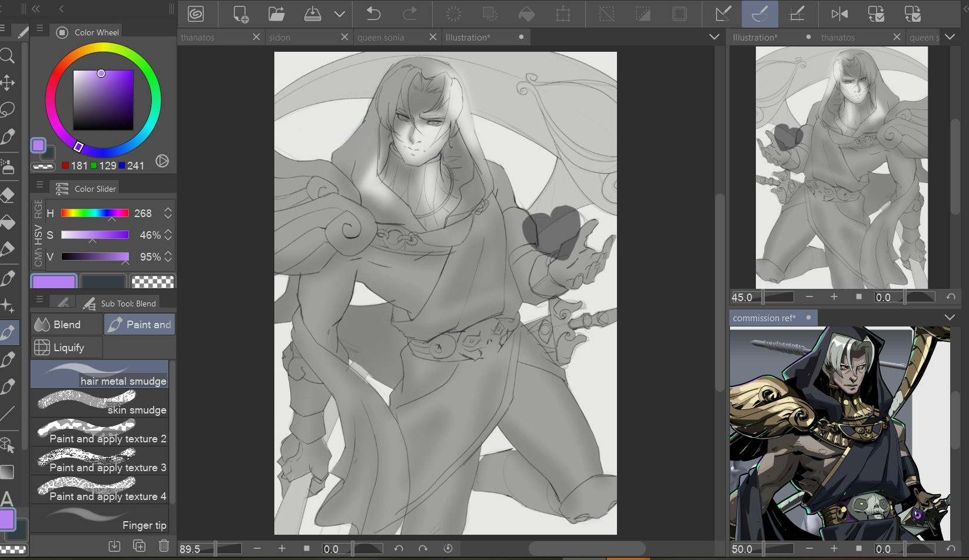Toggle Snap to Special Ruler
Image resolution: width=969 pixels, height=560 pixels.
pyautogui.click(x=759, y=14)
